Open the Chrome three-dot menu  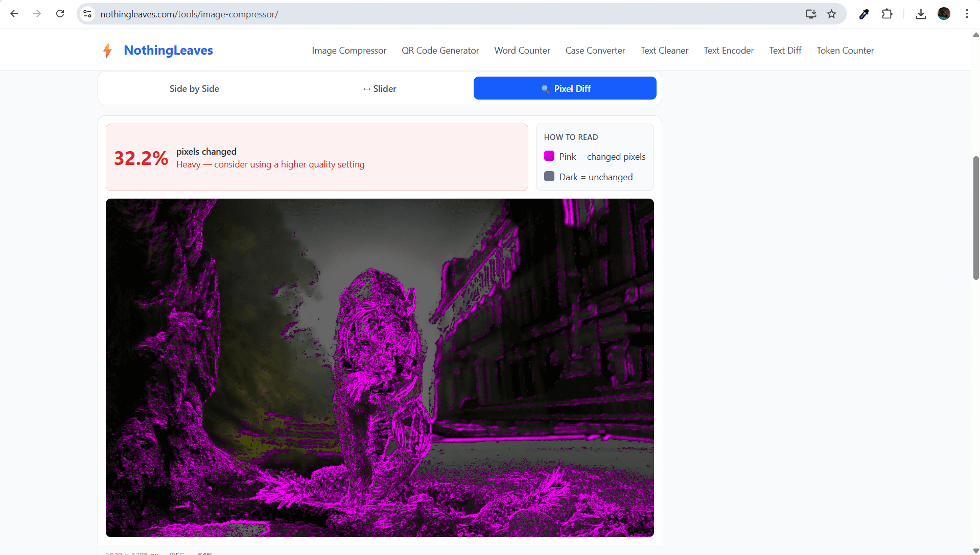[967, 14]
